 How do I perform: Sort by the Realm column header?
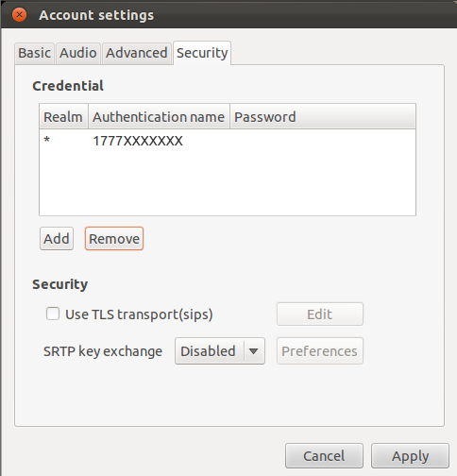[63, 117]
